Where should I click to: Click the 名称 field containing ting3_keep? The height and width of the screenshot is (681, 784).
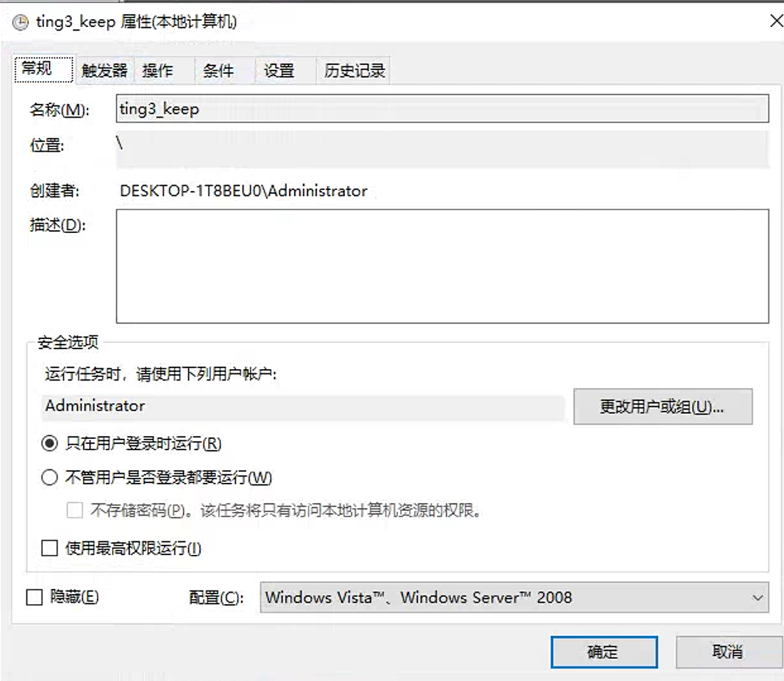tap(442, 108)
